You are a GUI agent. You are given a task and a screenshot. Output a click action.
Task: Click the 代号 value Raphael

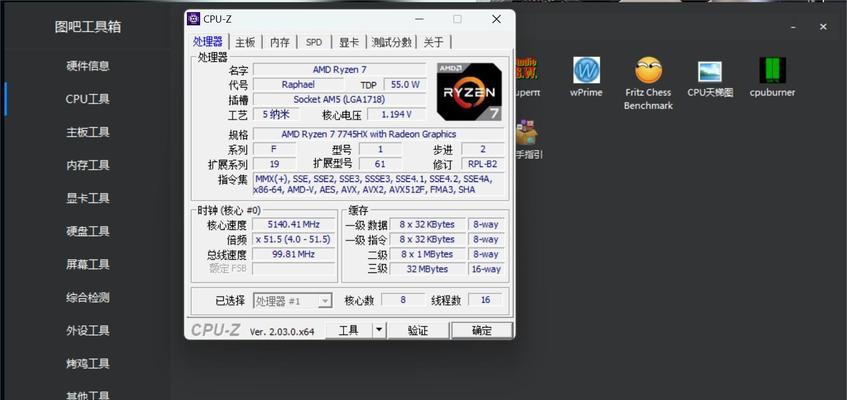[x=298, y=84]
